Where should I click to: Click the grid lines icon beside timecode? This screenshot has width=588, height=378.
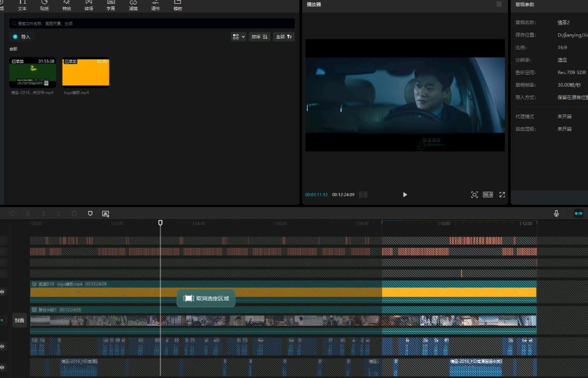(x=363, y=194)
